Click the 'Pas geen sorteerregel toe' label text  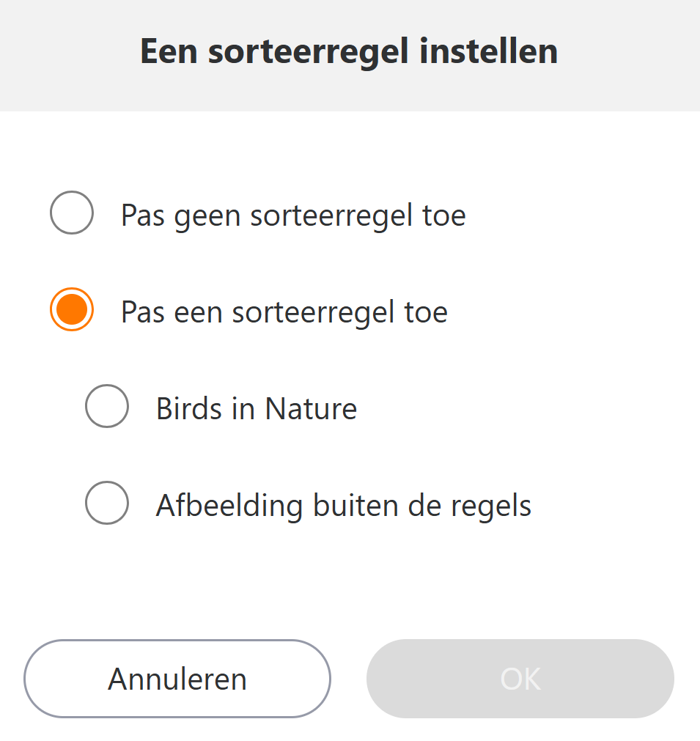(293, 215)
